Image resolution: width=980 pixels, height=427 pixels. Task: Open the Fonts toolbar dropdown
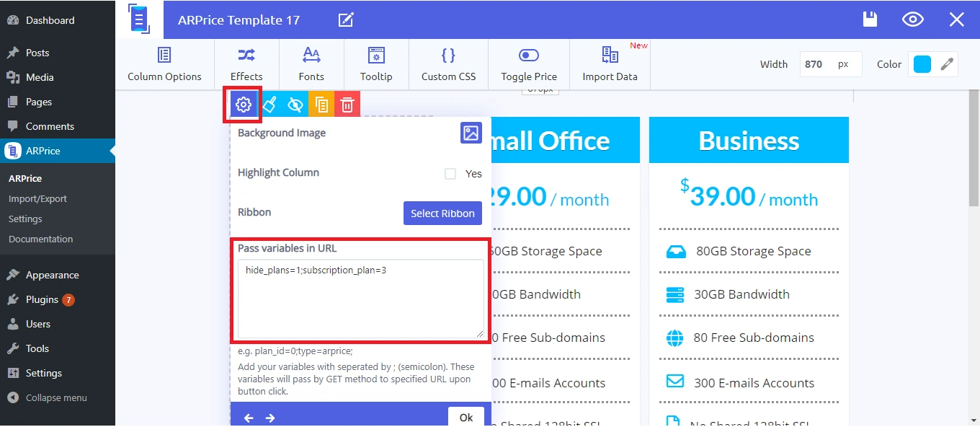pyautogui.click(x=311, y=64)
